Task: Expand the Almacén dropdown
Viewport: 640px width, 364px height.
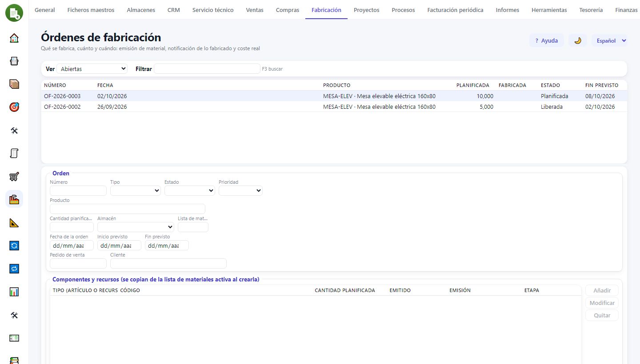Action: (x=136, y=227)
